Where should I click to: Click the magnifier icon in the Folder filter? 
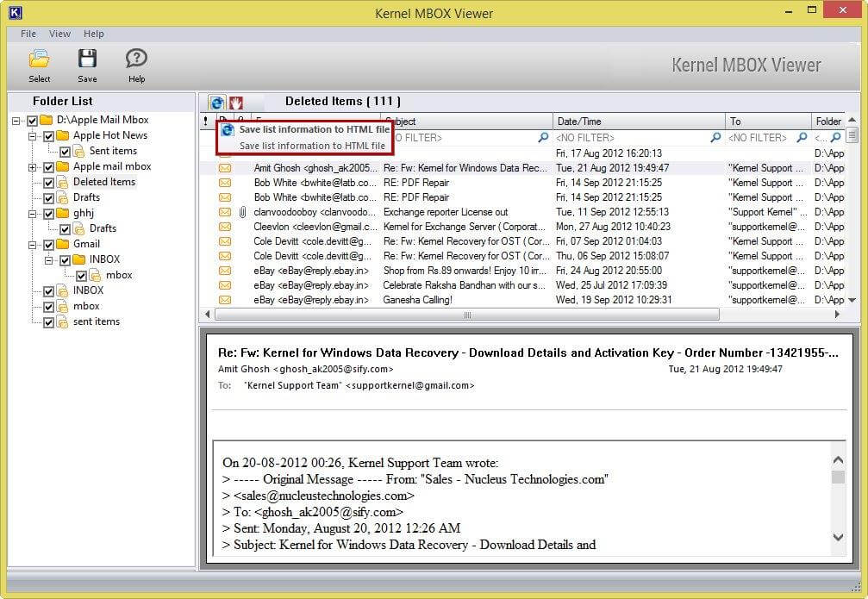(836, 137)
